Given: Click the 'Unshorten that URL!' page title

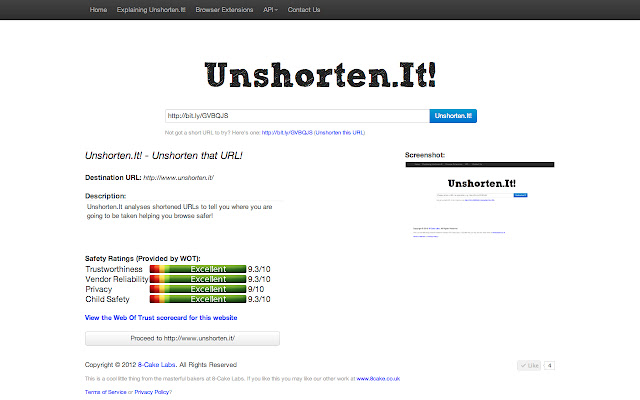Looking at the screenshot, I should pos(164,156).
